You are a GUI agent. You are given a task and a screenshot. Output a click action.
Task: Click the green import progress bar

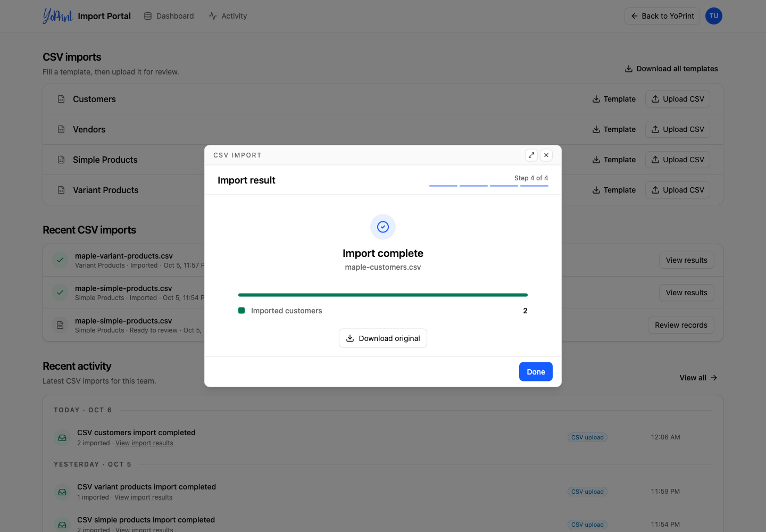(x=383, y=295)
